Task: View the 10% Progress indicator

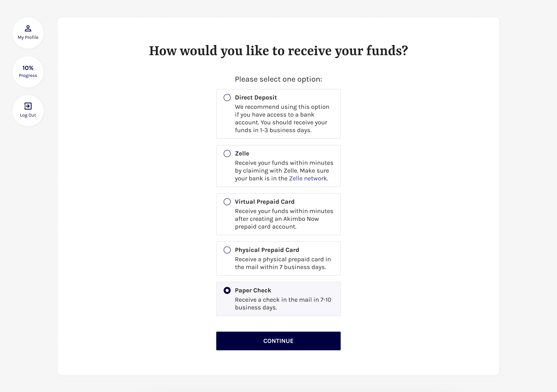Action: pos(28,72)
